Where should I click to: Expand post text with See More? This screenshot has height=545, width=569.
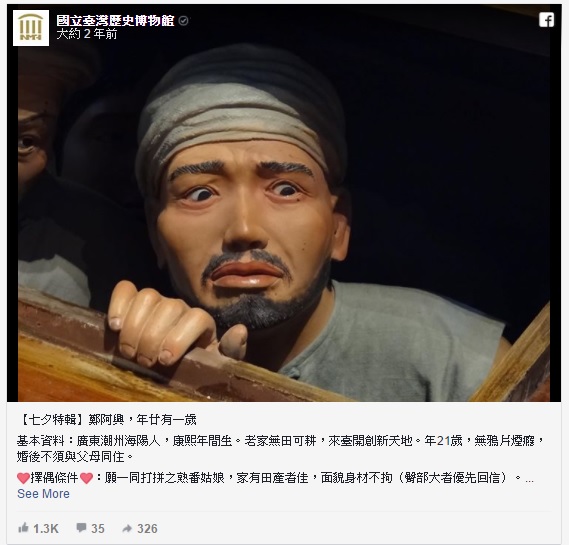click(x=43, y=494)
